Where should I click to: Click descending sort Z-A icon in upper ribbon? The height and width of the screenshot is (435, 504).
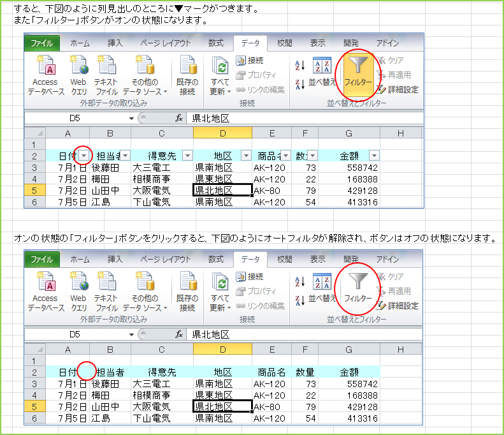299,84
